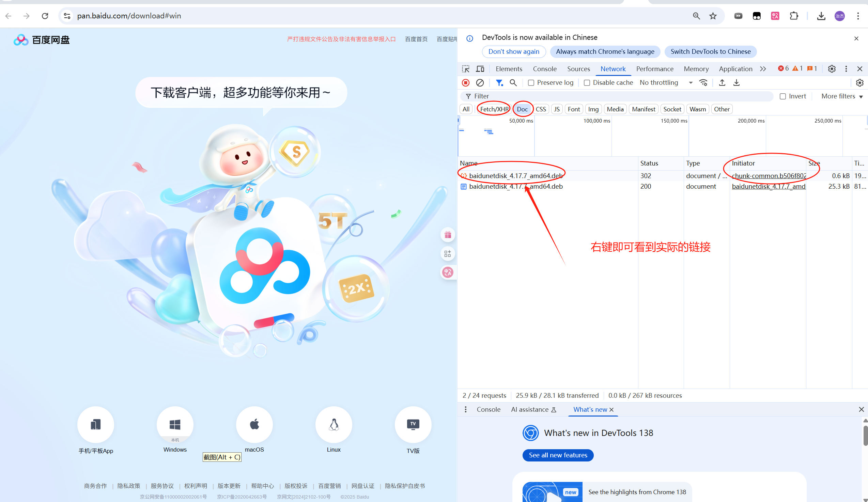Open the No throttling dropdown
The height and width of the screenshot is (502, 868).
pyautogui.click(x=666, y=83)
